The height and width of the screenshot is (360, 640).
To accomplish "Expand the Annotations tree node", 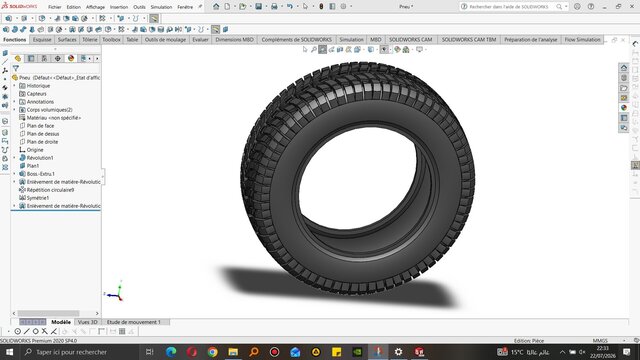I will pyautogui.click(x=14, y=102).
